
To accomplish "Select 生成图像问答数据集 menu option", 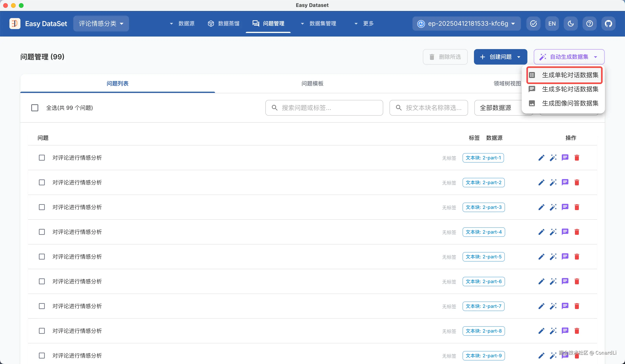I will [570, 103].
